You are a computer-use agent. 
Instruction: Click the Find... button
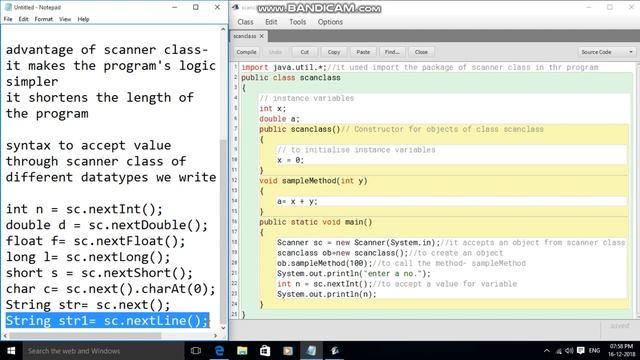(x=392, y=52)
